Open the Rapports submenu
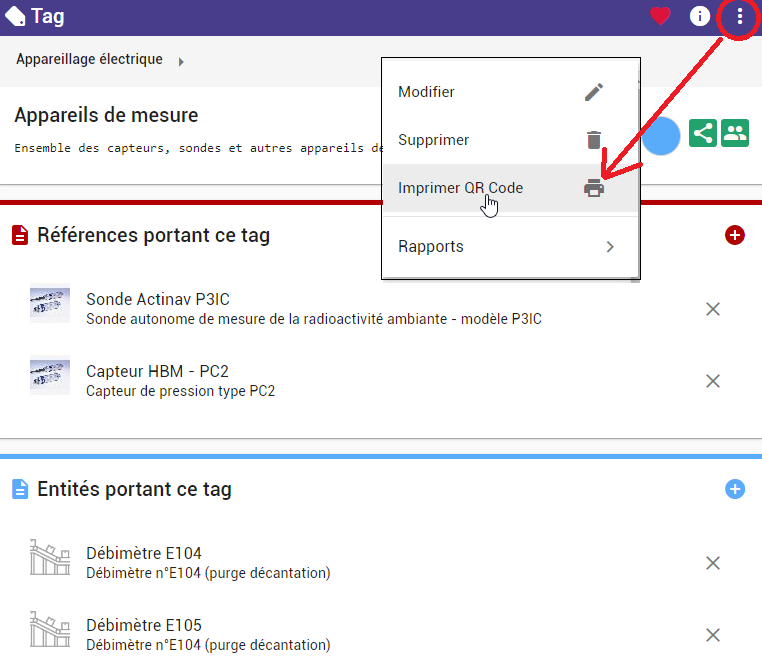Screen dimensions: 762x671 pos(510,246)
